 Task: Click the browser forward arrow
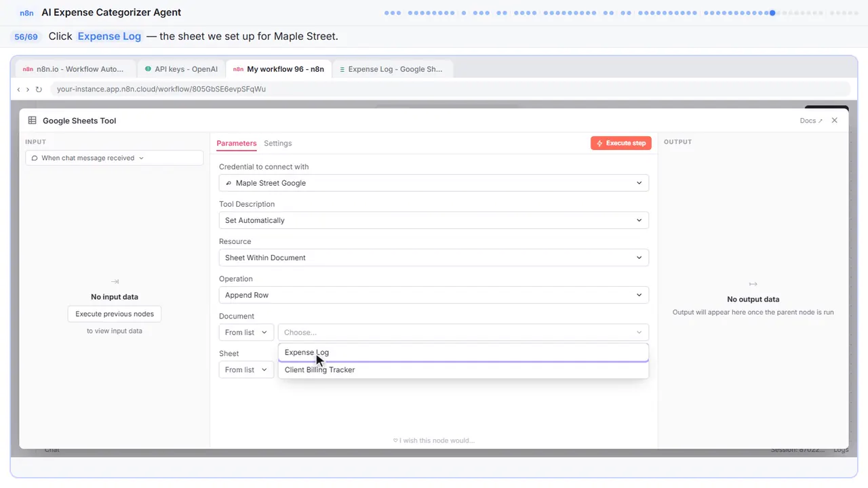click(28, 89)
